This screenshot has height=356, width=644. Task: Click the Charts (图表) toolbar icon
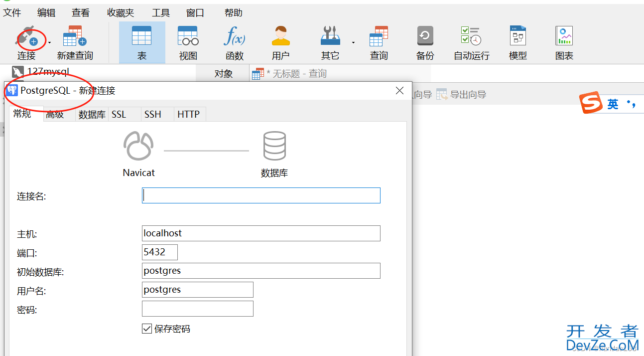tap(564, 36)
